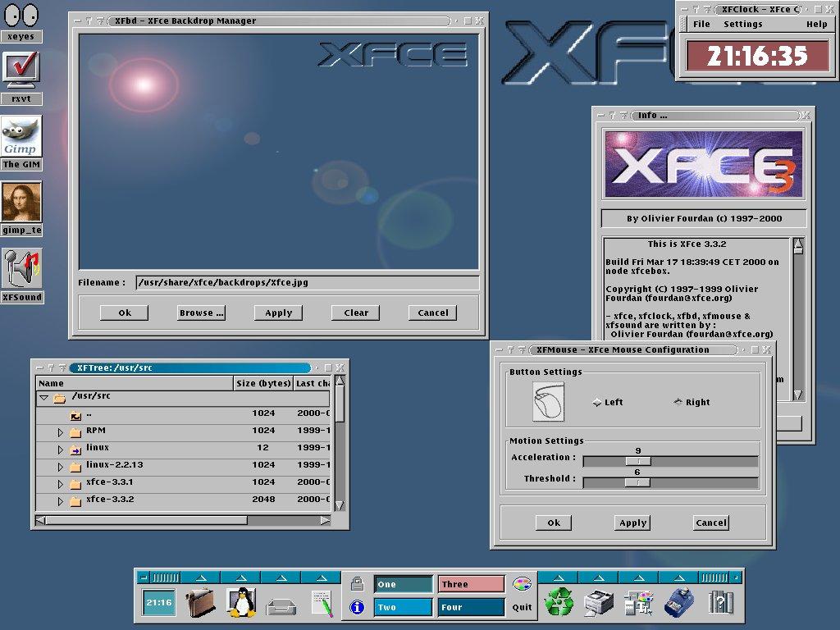Select the Right mouse button option
840x630 pixels.
[692, 402]
